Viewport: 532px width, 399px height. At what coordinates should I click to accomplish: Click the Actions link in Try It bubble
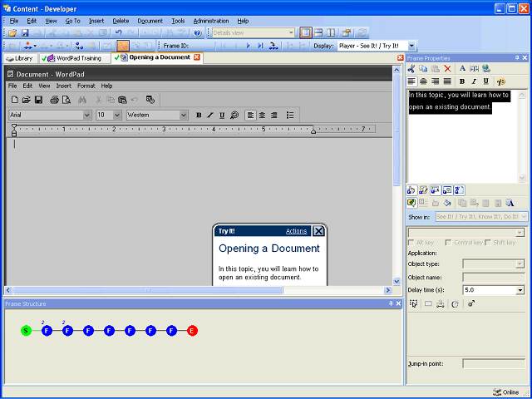(x=296, y=231)
